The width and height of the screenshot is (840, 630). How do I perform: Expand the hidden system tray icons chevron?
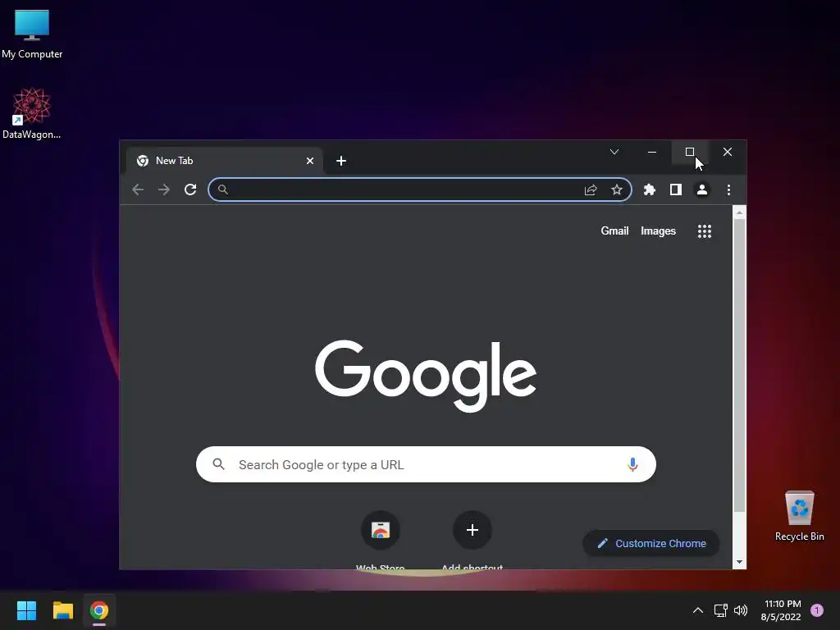[x=698, y=610]
